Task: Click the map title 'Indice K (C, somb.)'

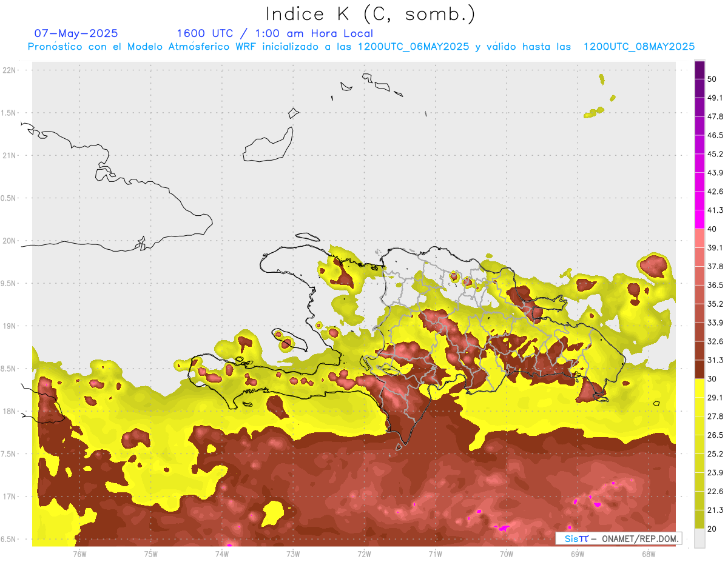Action: click(x=370, y=13)
